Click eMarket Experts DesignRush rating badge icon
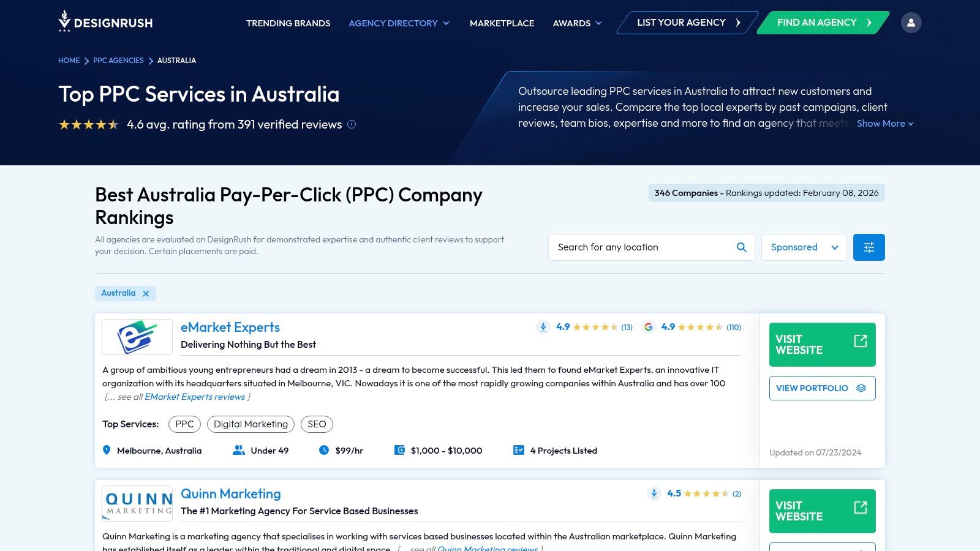The width and height of the screenshot is (980, 551). [543, 327]
